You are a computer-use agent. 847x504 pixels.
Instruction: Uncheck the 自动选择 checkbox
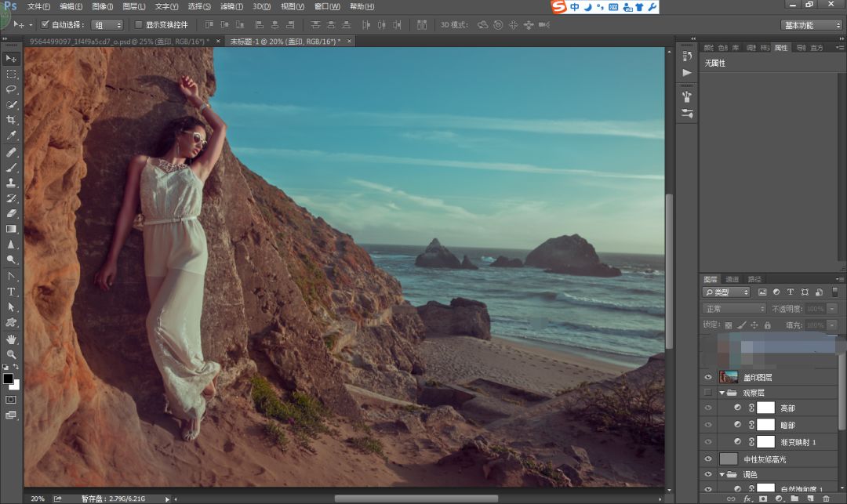pos(45,25)
